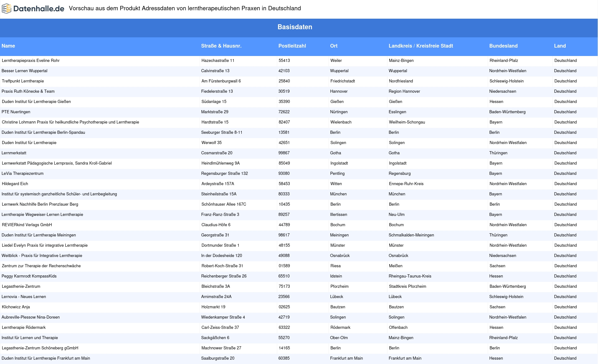Select postal code 99867
This screenshot has height=364, width=598.
284,153
